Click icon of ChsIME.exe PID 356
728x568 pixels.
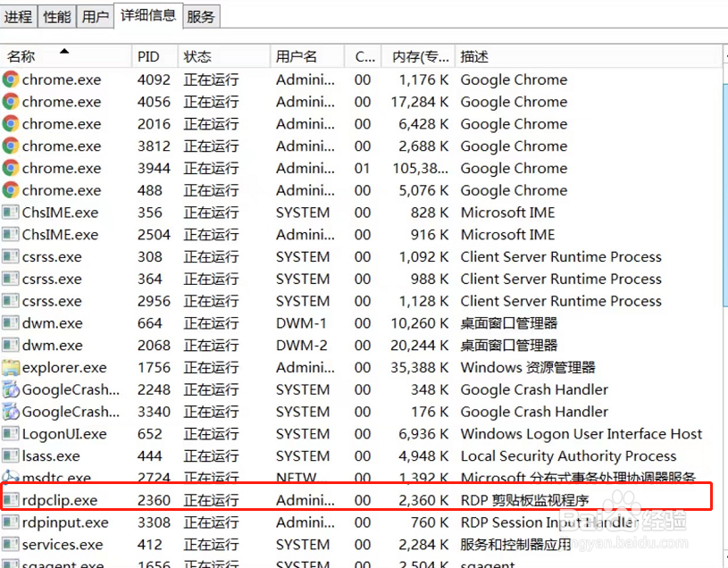click(x=10, y=213)
